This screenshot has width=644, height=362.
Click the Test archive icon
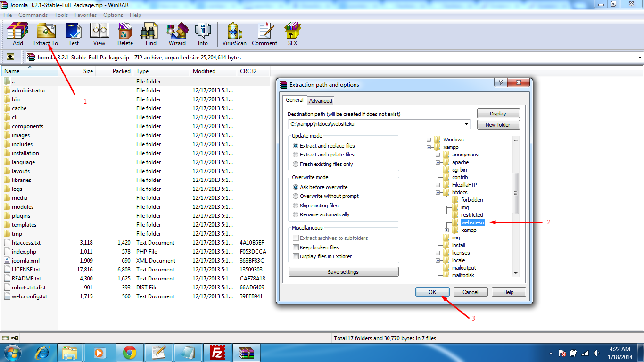74,34
